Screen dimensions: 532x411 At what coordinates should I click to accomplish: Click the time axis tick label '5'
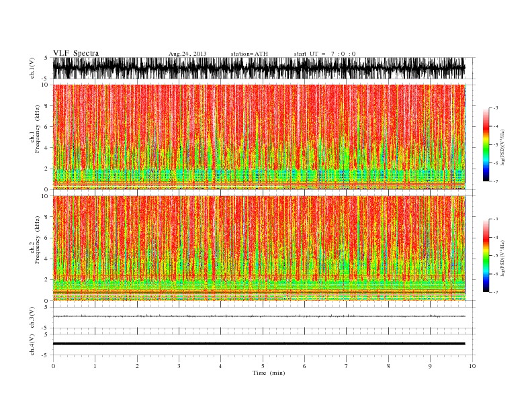[x=263, y=366]
